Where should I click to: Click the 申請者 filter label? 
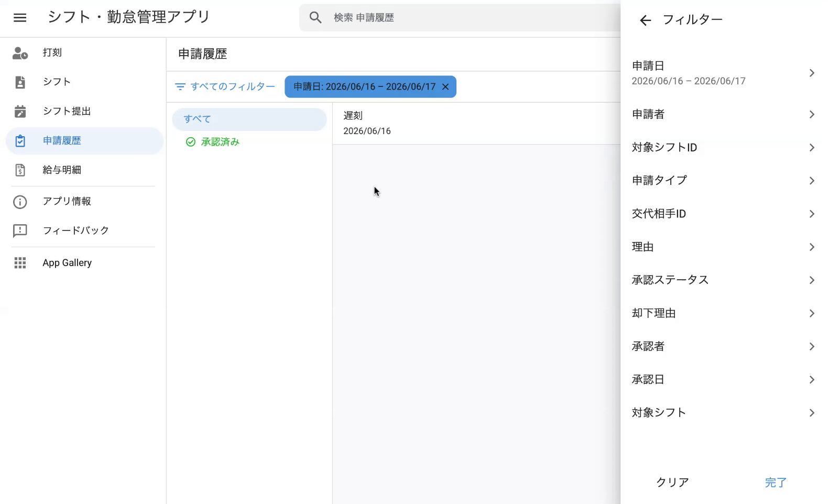(648, 115)
